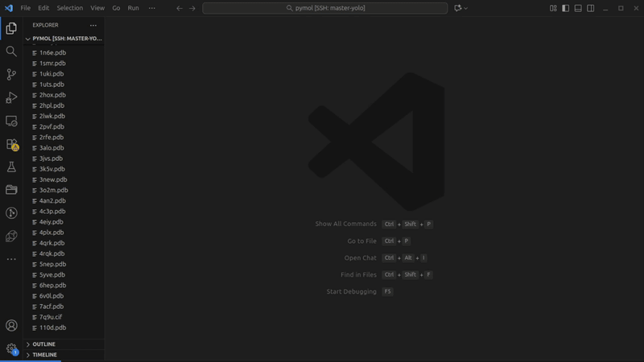Toggle the primary side bar layout button
644x362 pixels.
pyautogui.click(x=566, y=8)
